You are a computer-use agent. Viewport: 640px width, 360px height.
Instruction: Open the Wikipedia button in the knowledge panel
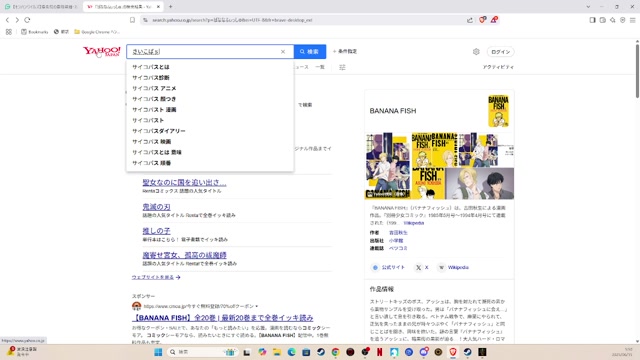(x=453, y=267)
